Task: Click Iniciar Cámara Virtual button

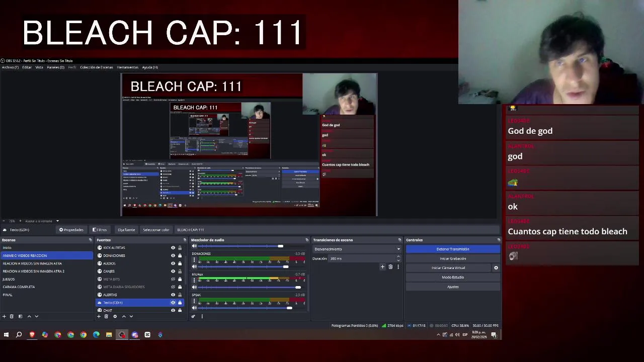Action: (448, 268)
